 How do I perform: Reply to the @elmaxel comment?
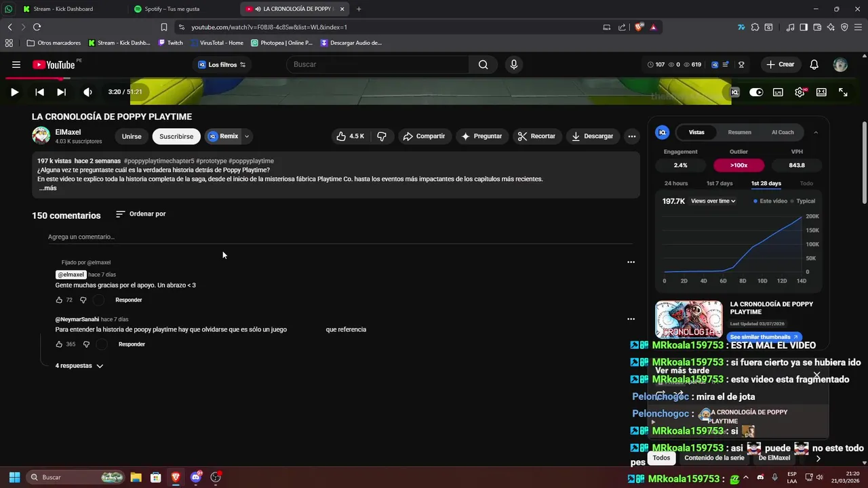(129, 300)
